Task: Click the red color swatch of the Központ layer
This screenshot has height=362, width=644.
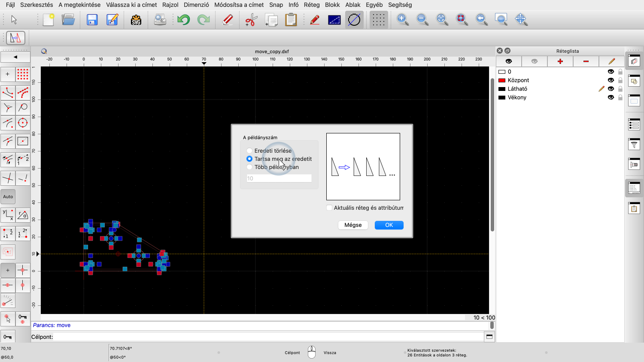Action: tap(501, 80)
